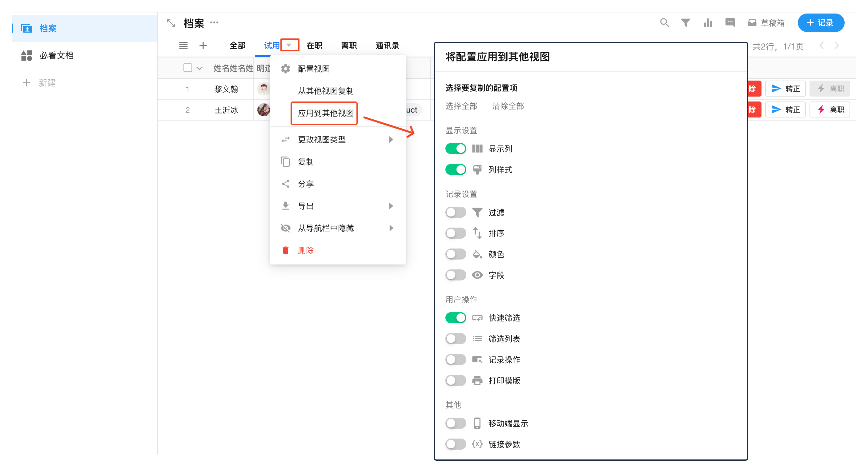
Task: Open the dropdown arrow next to the 试用 tab
Action: click(x=289, y=45)
